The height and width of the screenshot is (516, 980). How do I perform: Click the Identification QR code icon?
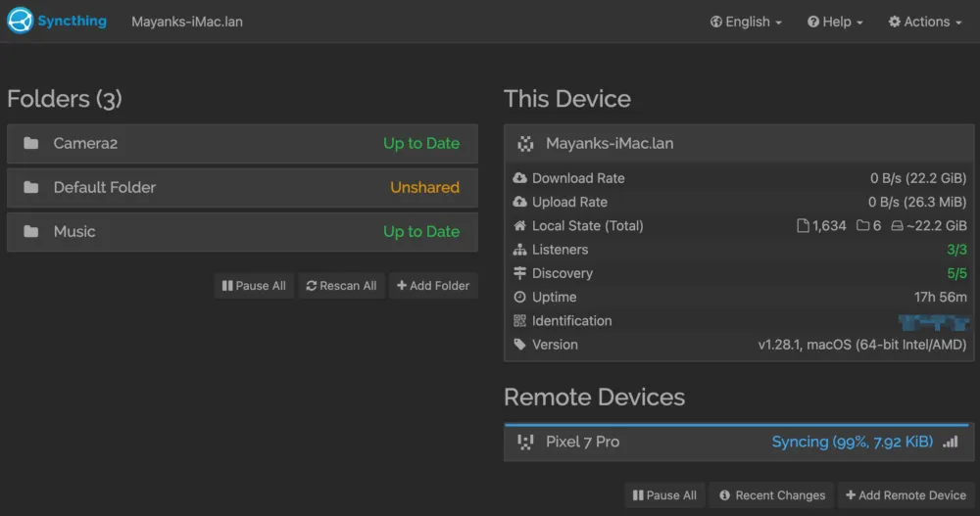pyautogui.click(x=519, y=320)
